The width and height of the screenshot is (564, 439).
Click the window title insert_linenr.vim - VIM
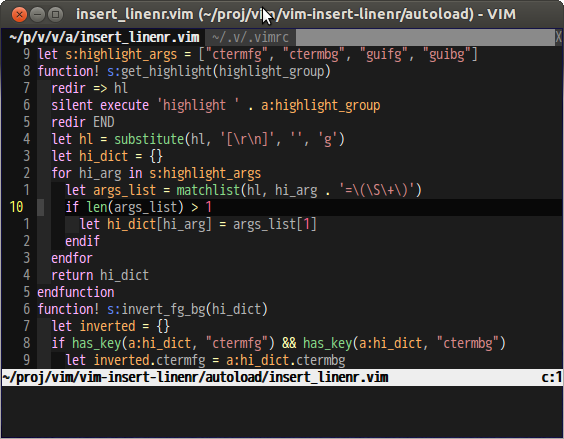click(296, 14)
